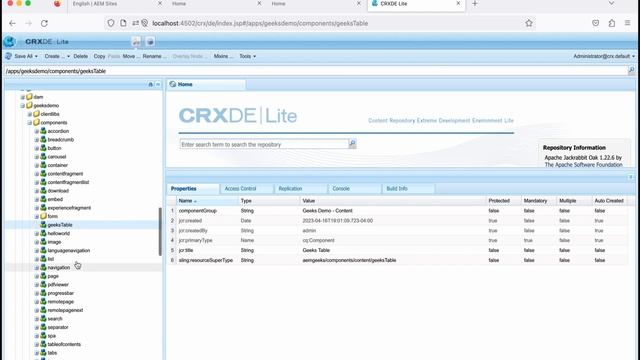Expand the form folder node

(x=37, y=216)
